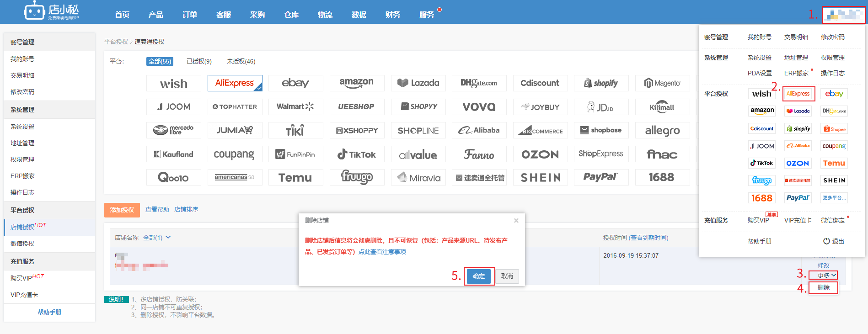Viewport: 868px width, 334px height.
Task: Pick the amazon platform tile in grid
Action: point(357,83)
